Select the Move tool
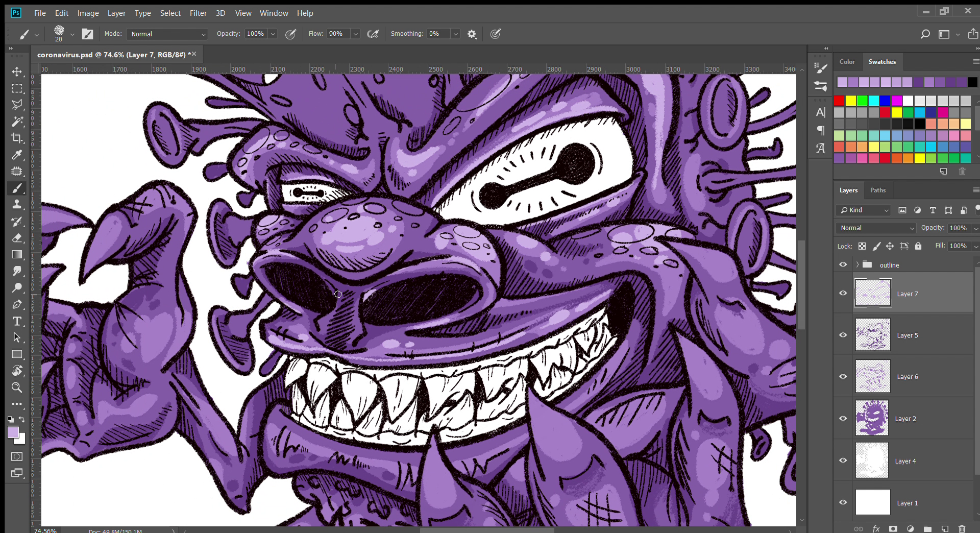The height and width of the screenshot is (533, 980). 17,71
